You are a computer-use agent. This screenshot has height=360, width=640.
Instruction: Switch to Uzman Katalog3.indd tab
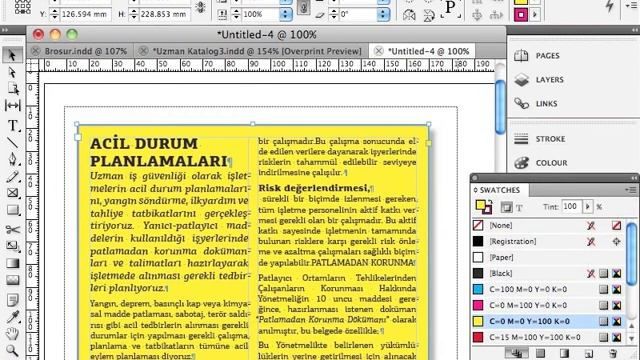(x=257, y=51)
